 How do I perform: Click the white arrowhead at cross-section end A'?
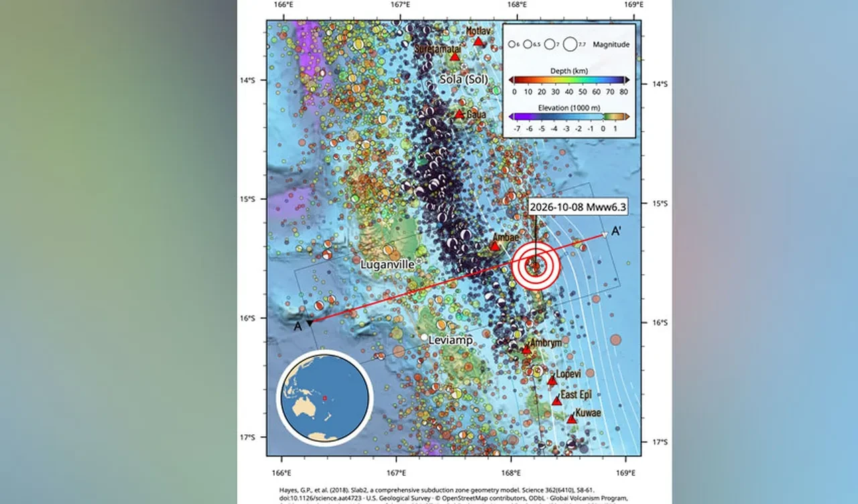point(605,235)
